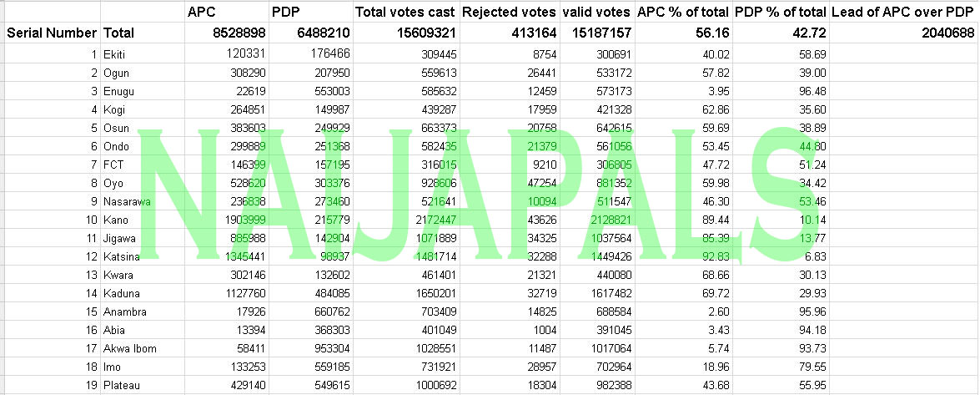Viewport: 980px width, 395px height.
Task: Select the Serial Number label cell
Action: (x=52, y=33)
